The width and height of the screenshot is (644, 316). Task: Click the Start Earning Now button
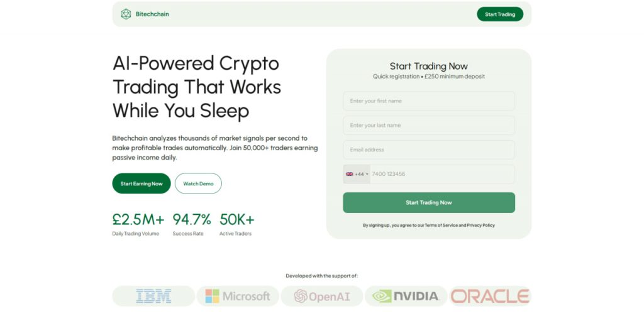click(142, 183)
